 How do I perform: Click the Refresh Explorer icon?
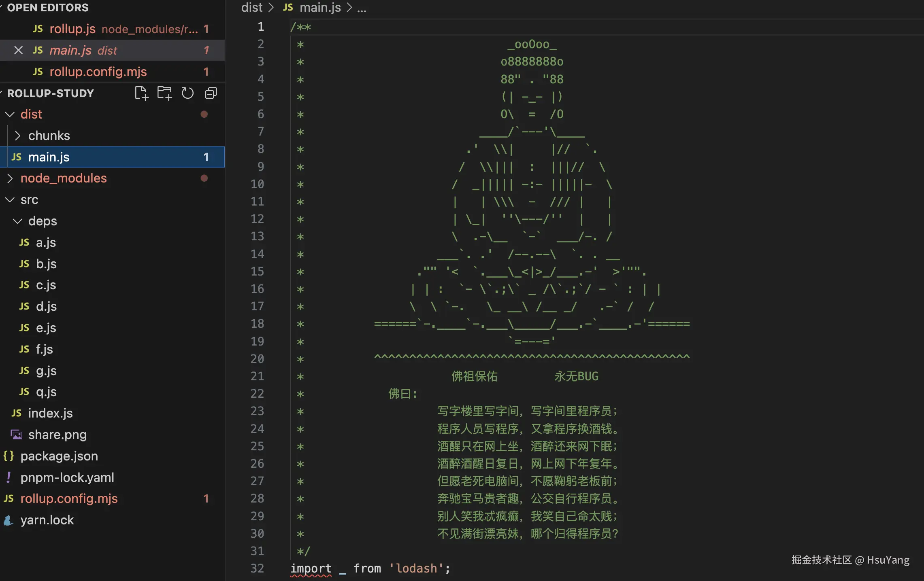(187, 93)
